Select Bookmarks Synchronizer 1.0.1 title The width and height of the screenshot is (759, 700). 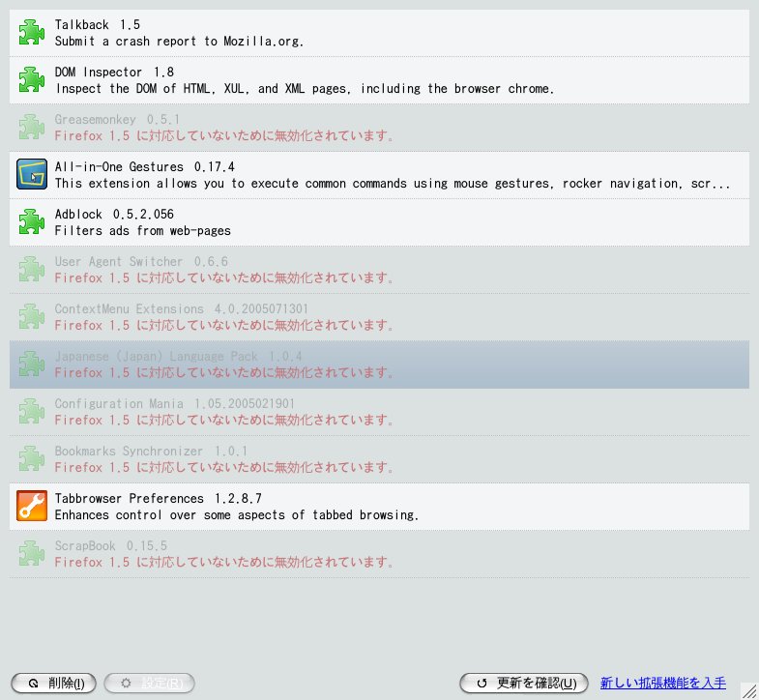[151, 452]
